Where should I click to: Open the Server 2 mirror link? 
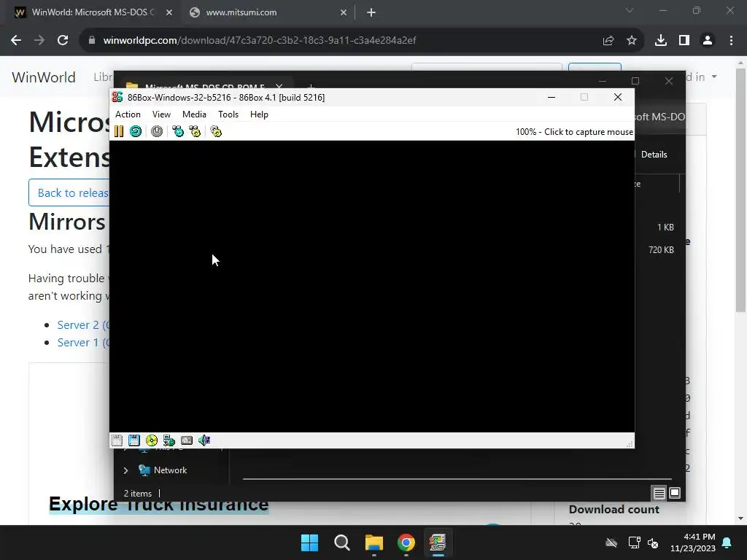point(83,324)
